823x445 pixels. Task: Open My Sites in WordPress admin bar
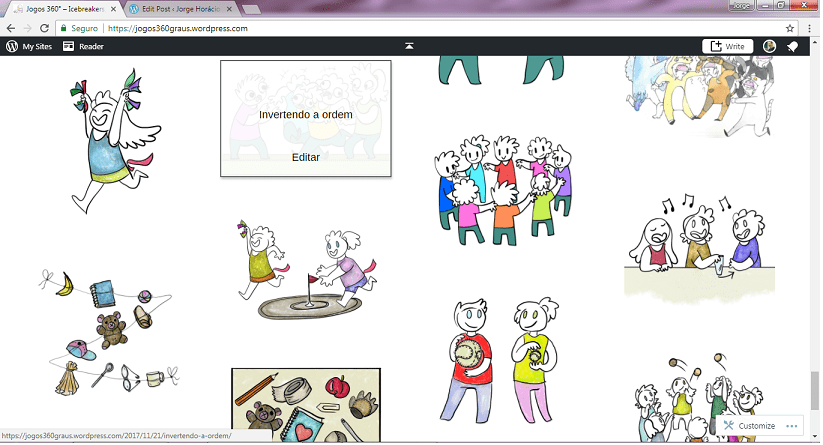29,46
